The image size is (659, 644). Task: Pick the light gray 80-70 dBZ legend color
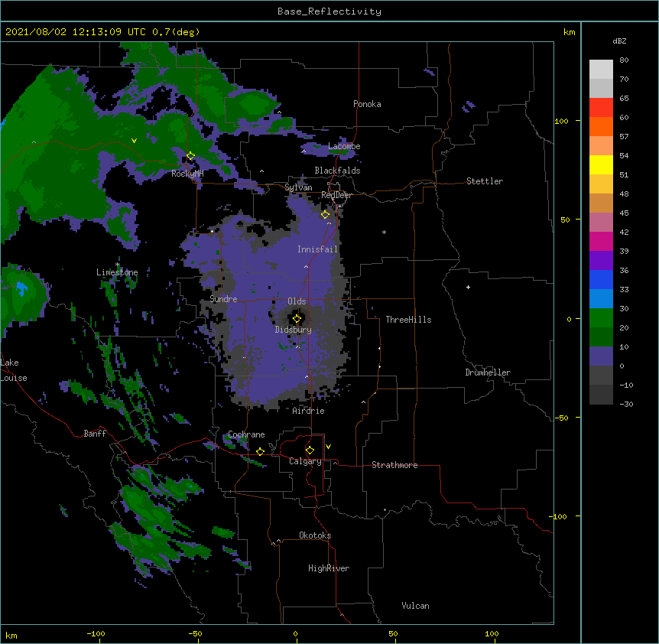(x=601, y=70)
